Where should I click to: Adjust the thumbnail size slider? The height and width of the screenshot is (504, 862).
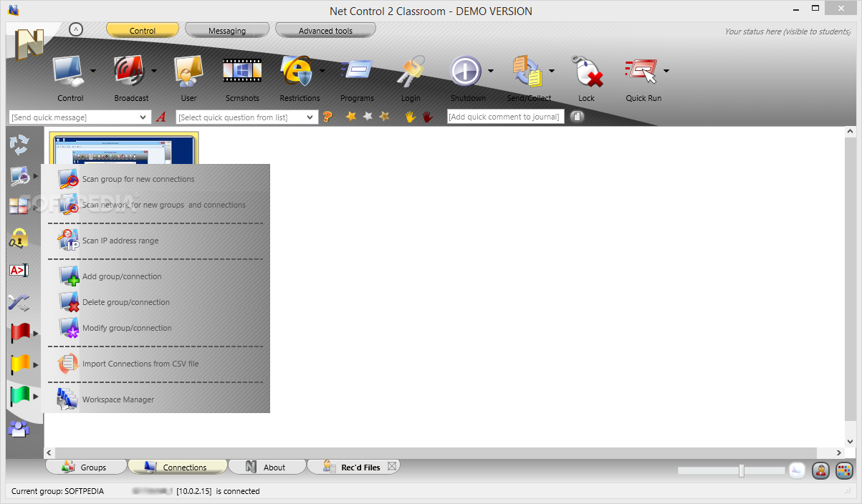pos(742,470)
